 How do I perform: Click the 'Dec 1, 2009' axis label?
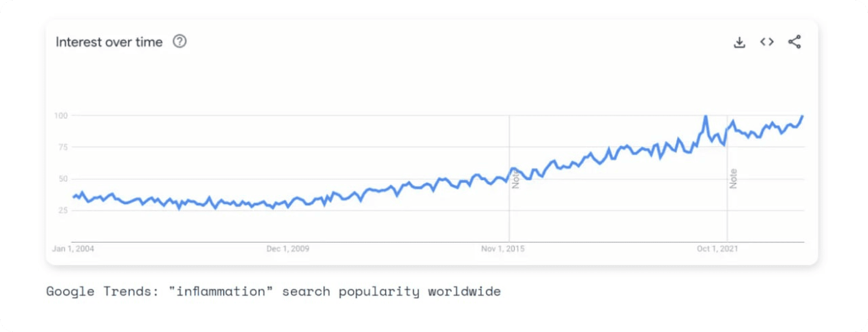(x=288, y=249)
